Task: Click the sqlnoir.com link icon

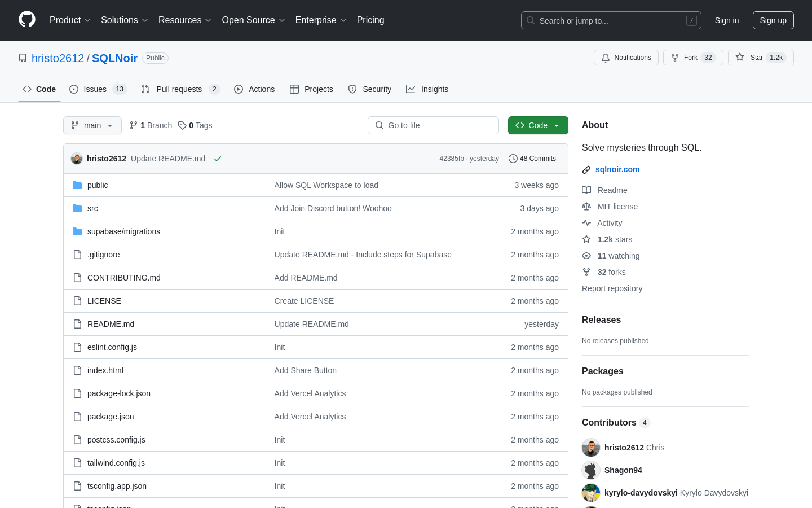Action: point(586,169)
